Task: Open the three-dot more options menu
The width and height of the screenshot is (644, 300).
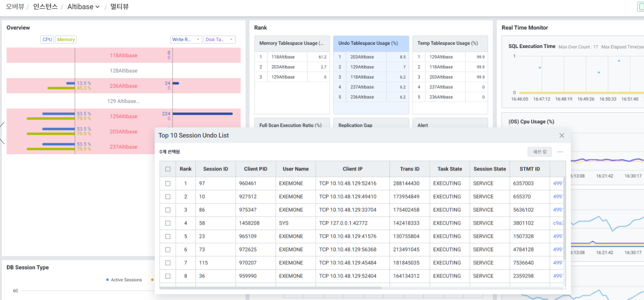Action: [x=560, y=152]
